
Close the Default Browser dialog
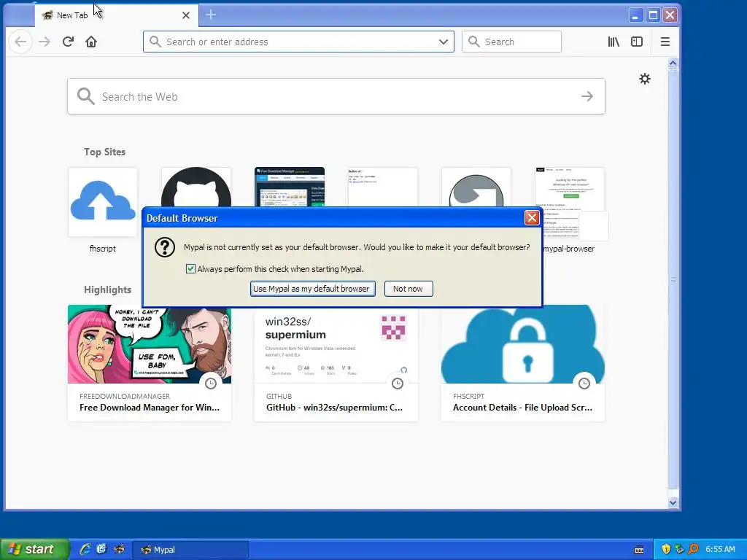pyautogui.click(x=532, y=218)
